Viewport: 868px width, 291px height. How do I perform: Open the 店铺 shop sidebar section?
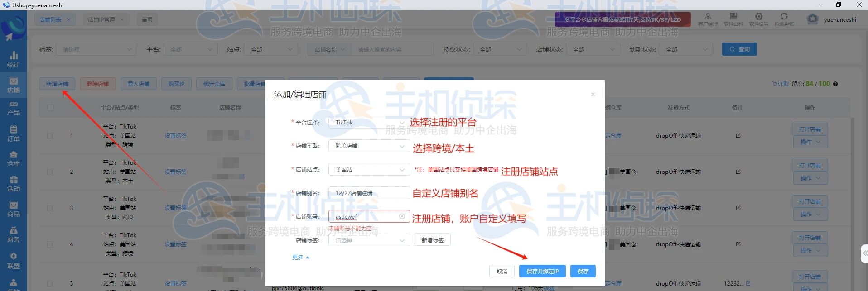click(14, 85)
